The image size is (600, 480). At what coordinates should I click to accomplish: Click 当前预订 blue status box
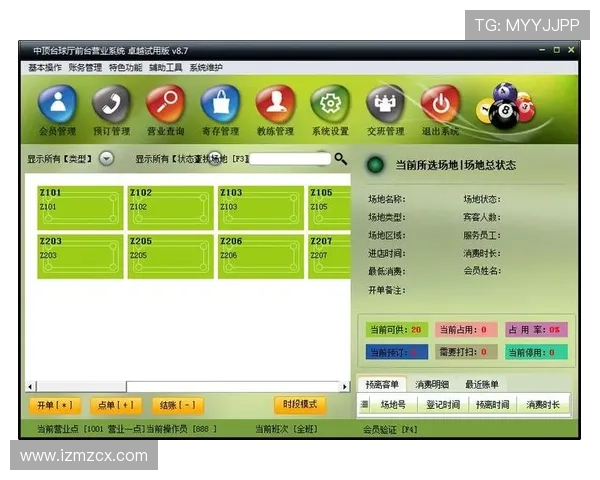point(397,352)
